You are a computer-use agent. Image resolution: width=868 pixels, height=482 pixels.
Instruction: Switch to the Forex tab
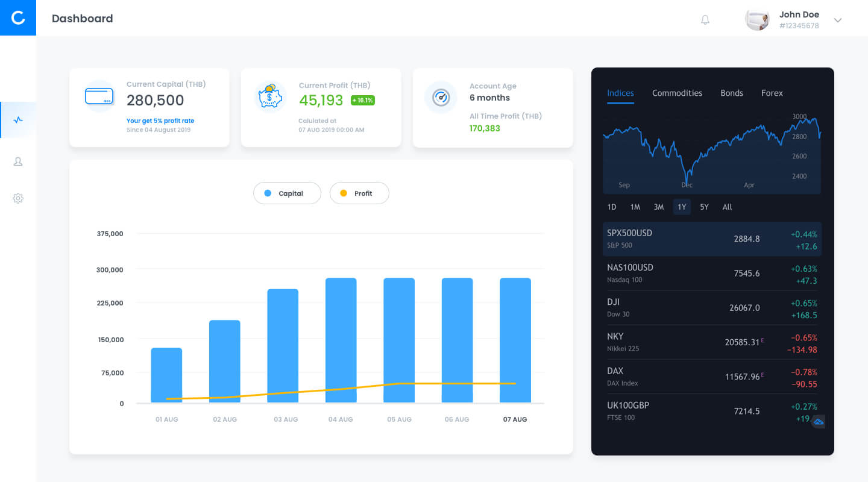pos(772,93)
